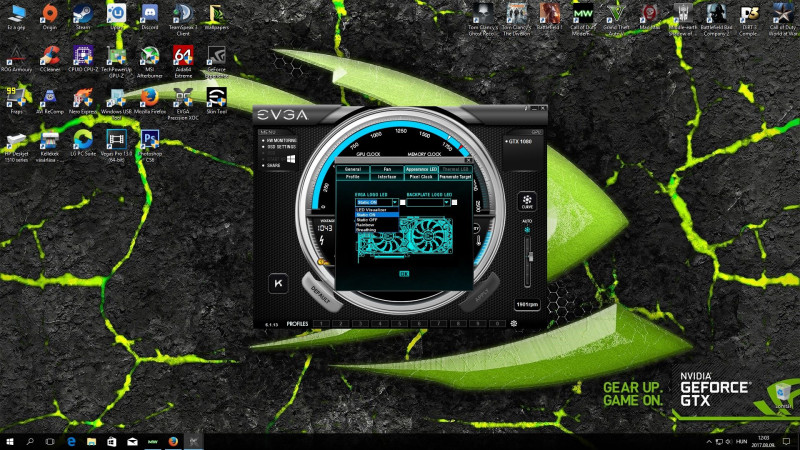Open the LG PC Suite shortcut
Viewport: 800px width, 450px height.
pyautogui.click(x=83, y=143)
